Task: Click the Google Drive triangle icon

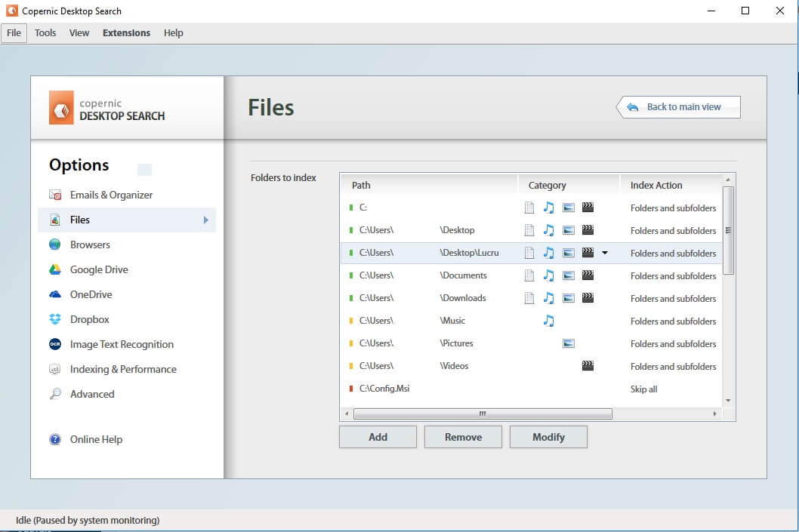Action: pyautogui.click(x=55, y=269)
